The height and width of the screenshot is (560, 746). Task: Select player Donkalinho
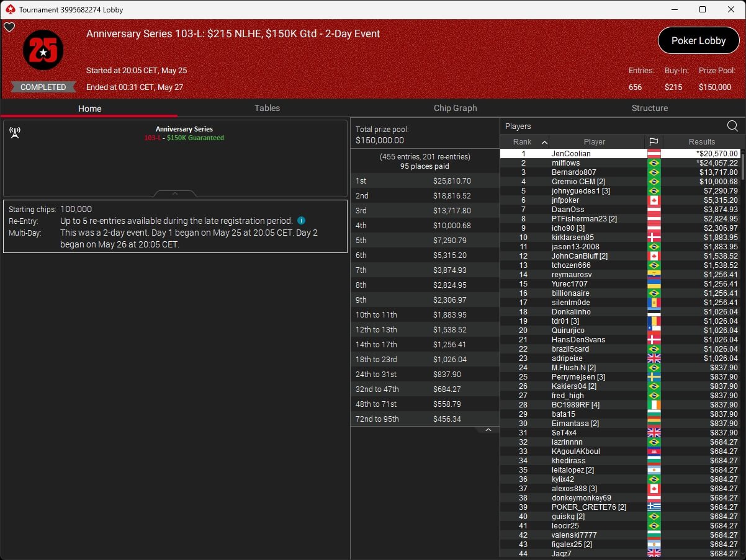(x=621, y=312)
